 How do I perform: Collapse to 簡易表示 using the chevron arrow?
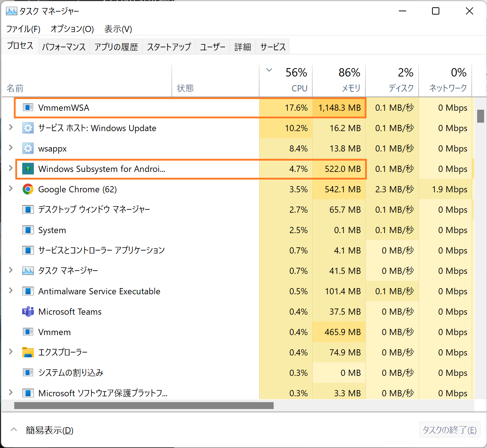pyautogui.click(x=14, y=429)
